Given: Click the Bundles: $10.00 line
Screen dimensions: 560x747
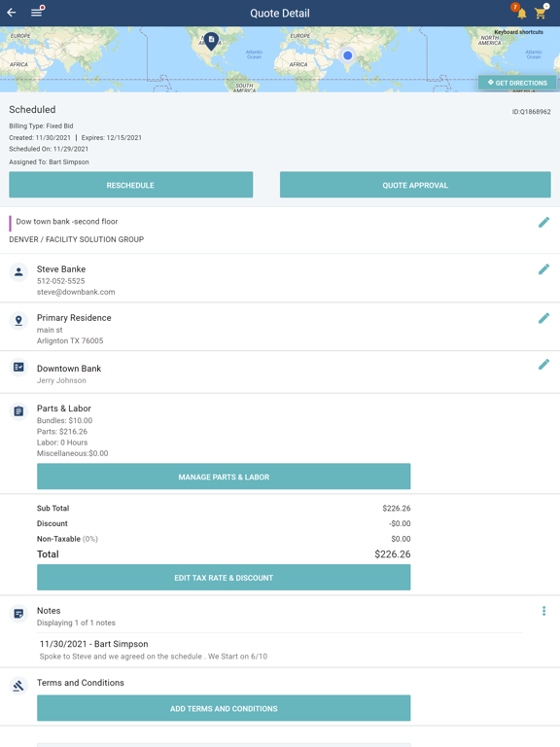Looking at the screenshot, I should [65, 420].
